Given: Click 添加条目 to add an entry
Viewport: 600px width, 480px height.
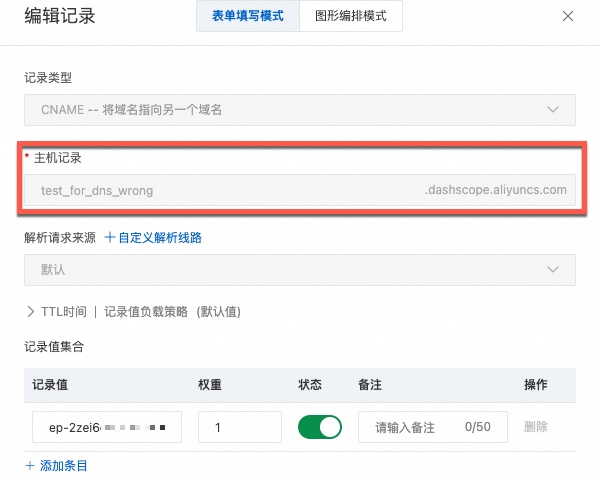Looking at the screenshot, I should click(56, 466).
